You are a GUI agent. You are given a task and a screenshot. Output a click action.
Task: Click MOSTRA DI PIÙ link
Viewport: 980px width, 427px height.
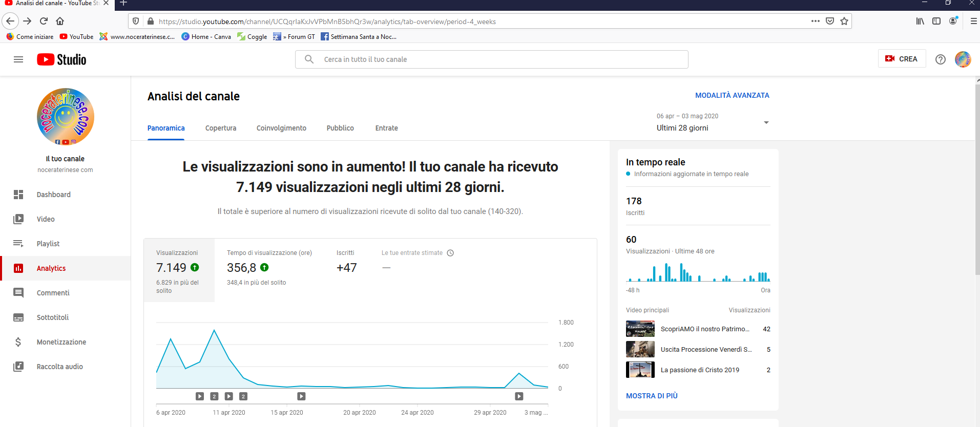[x=652, y=396]
